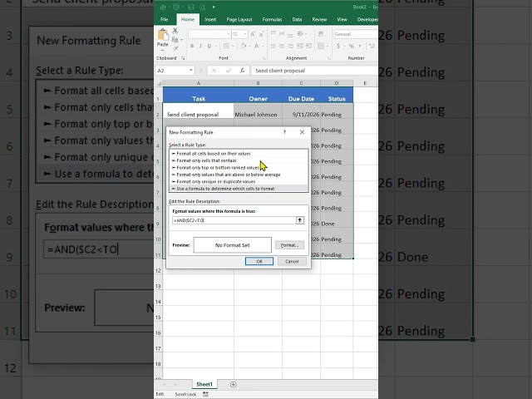532x399 pixels.
Task: Open the Alignment group dialog launcher
Action: [329, 58]
